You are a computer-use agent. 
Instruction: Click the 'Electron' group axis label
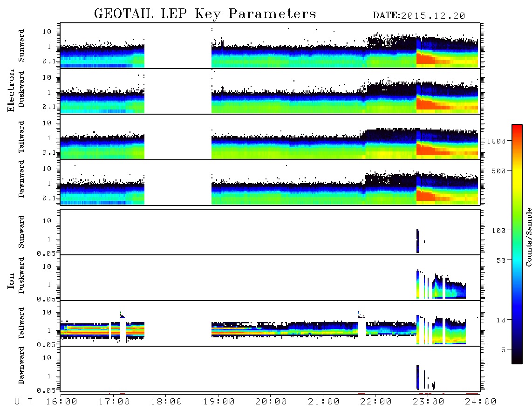[x=11, y=91]
